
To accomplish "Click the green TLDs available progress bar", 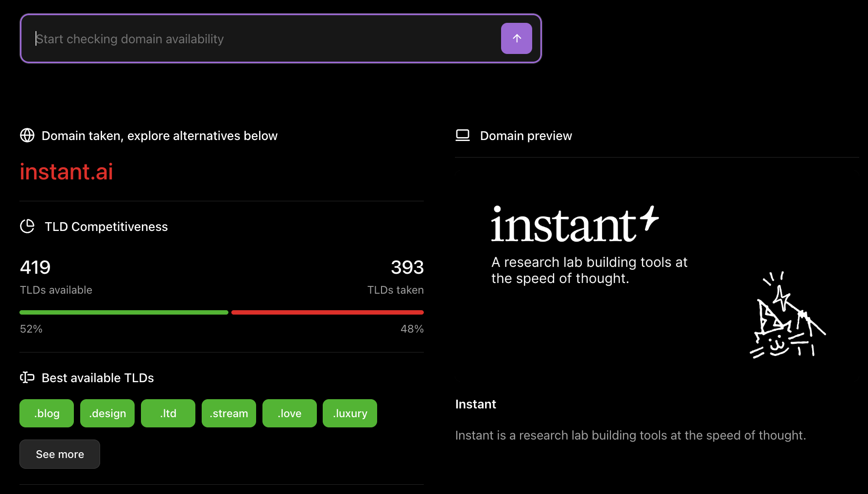I will coord(123,312).
